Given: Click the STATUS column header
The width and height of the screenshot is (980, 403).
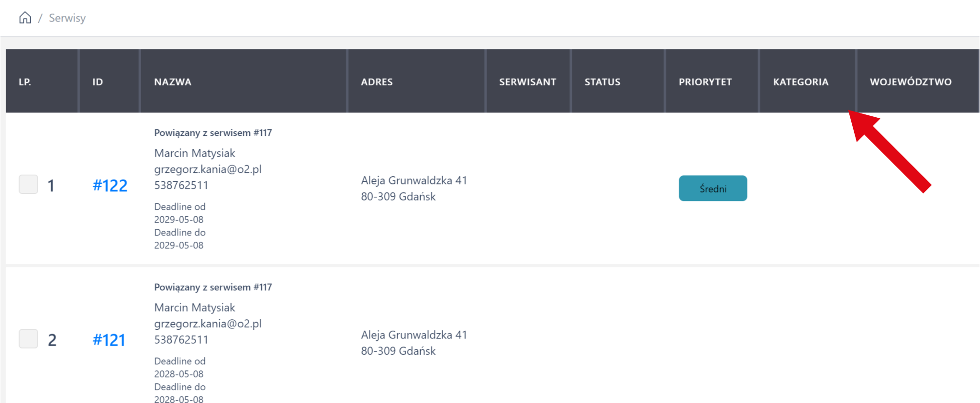Looking at the screenshot, I should pos(602,82).
